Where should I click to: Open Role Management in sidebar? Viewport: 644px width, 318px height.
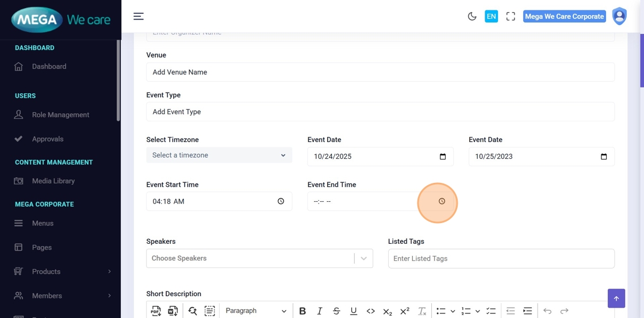coord(60,115)
